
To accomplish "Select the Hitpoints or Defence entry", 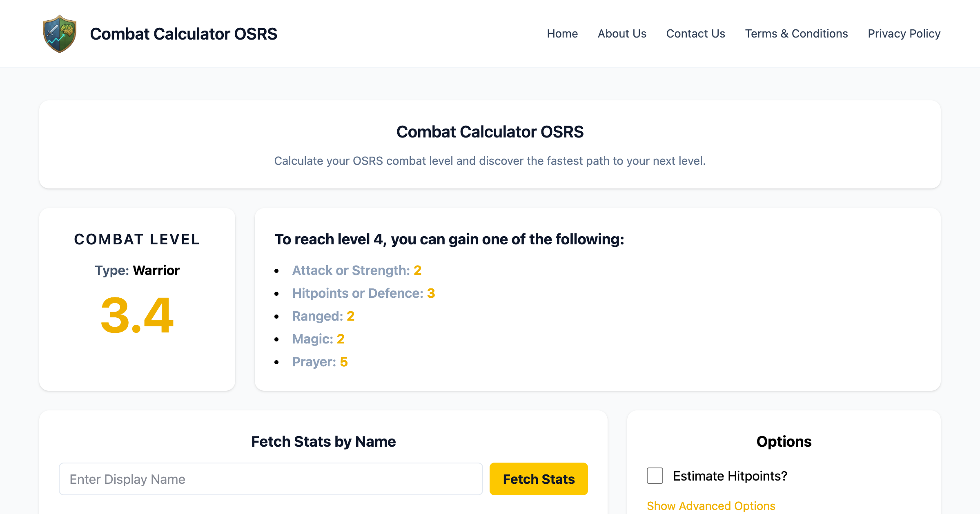I will click(x=363, y=293).
